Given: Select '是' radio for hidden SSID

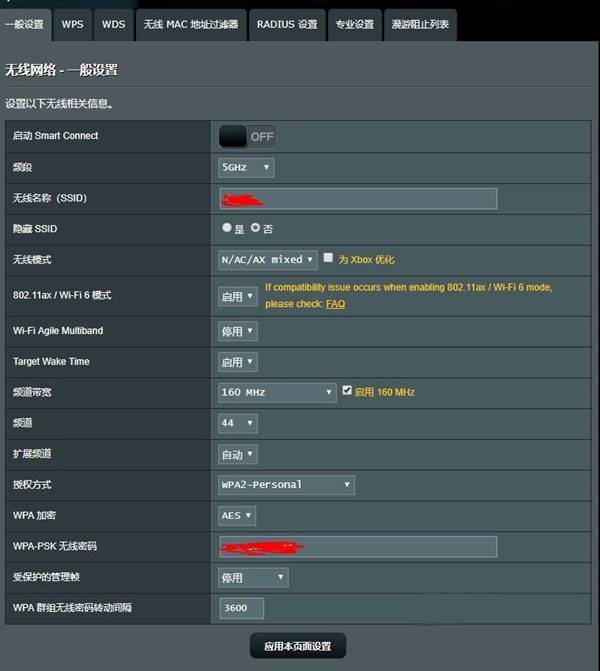Looking at the screenshot, I should pyautogui.click(x=227, y=228).
